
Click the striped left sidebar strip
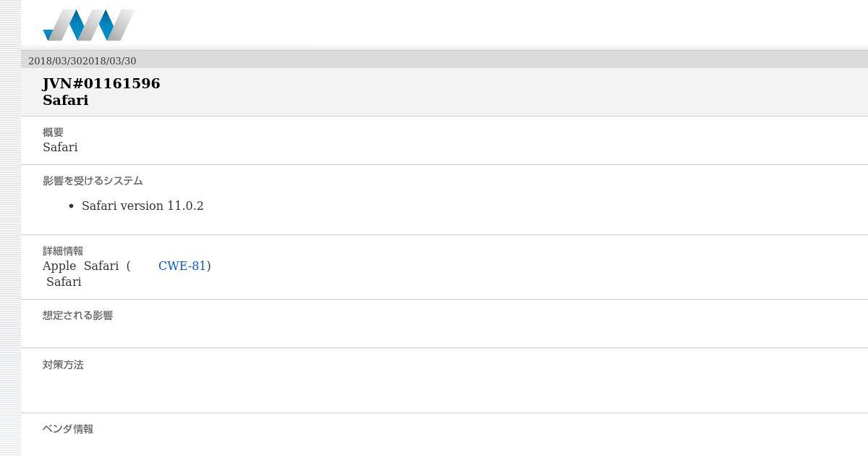point(10,228)
